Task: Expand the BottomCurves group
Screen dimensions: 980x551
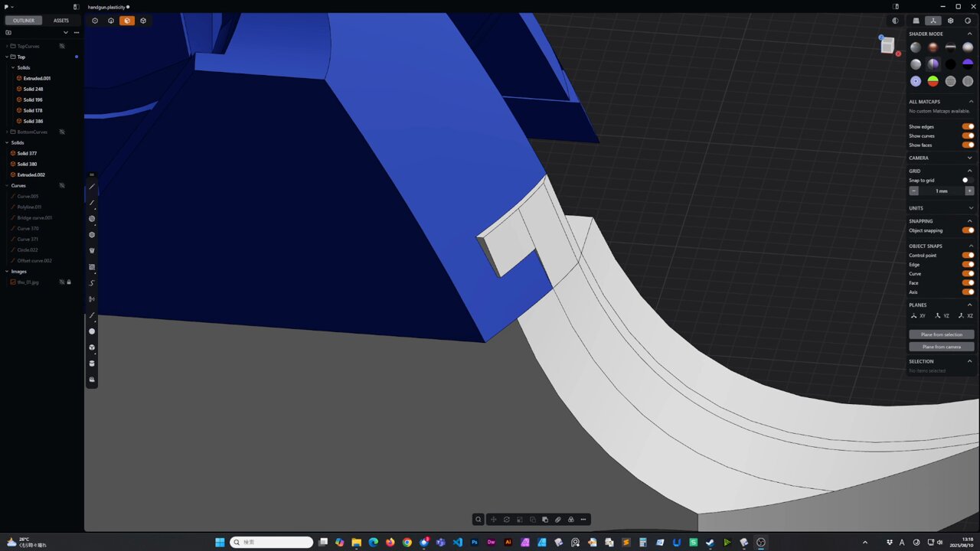Action: (x=7, y=132)
